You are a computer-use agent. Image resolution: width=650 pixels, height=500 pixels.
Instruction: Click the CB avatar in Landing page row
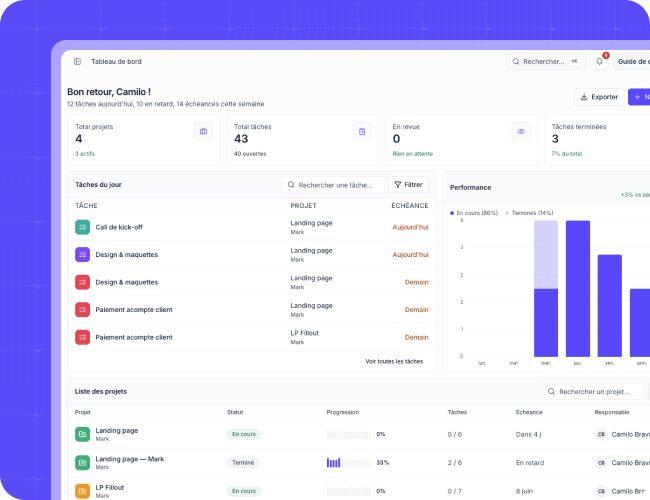point(601,434)
